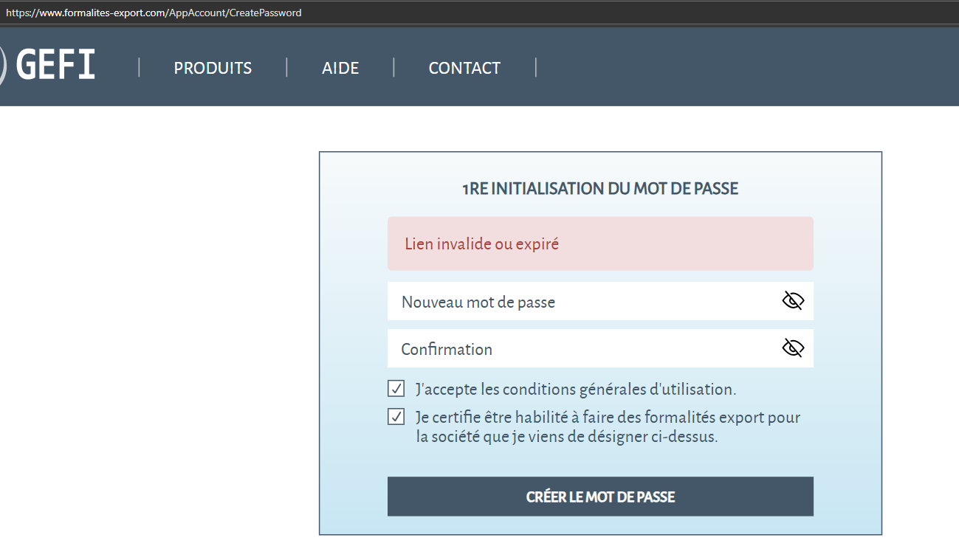Viewport: 959px width, 560px height.
Task: Go to the CONTACT page
Action: tap(464, 69)
